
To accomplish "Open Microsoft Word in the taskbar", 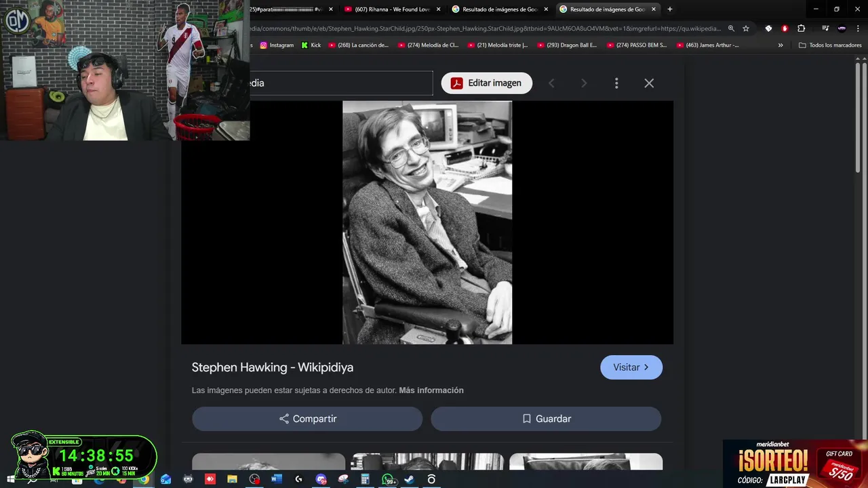I will (x=276, y=479).
